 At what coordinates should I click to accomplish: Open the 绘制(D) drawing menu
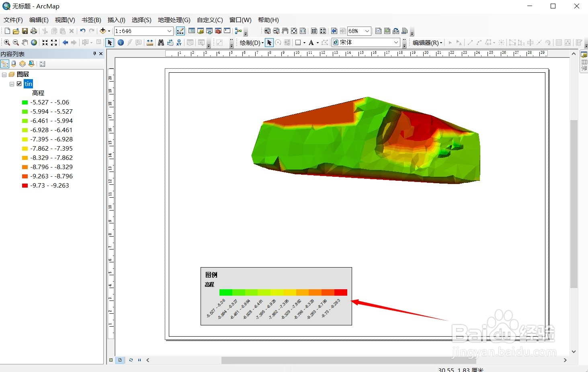click(252, 43)
